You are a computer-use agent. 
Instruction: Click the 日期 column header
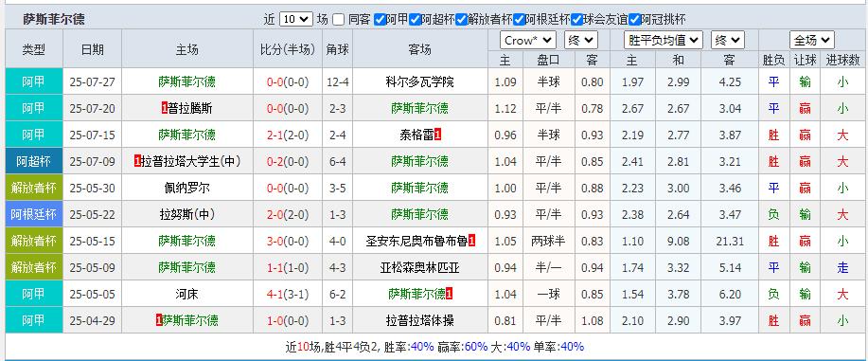point(93,49)
